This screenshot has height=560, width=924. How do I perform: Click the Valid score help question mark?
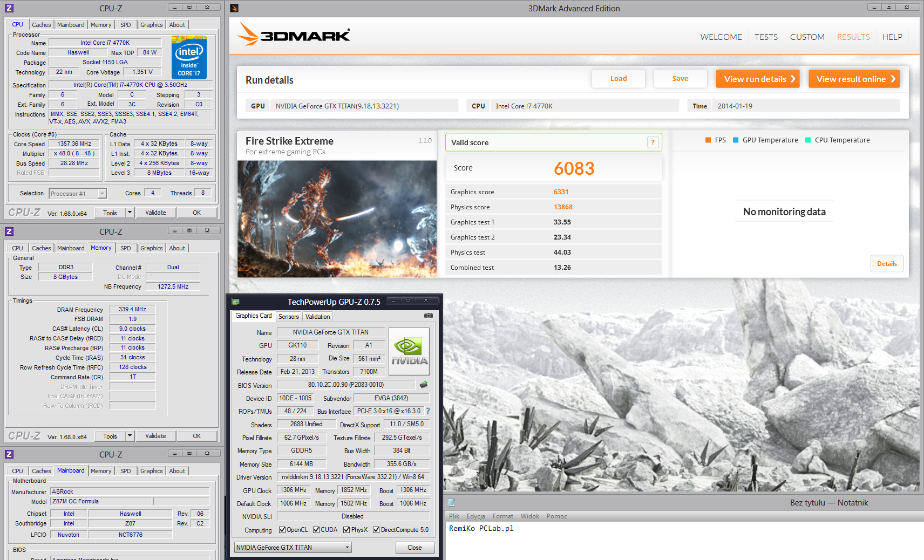653,142
